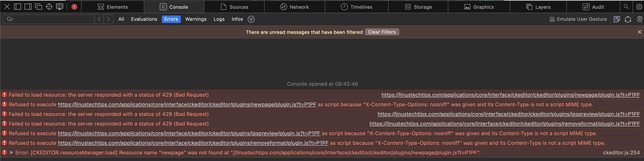The width and height of the screenshot is (644, 161).
Task: Toggle Errors message filter
Action: pyautogui.click(x=171, y=19)
